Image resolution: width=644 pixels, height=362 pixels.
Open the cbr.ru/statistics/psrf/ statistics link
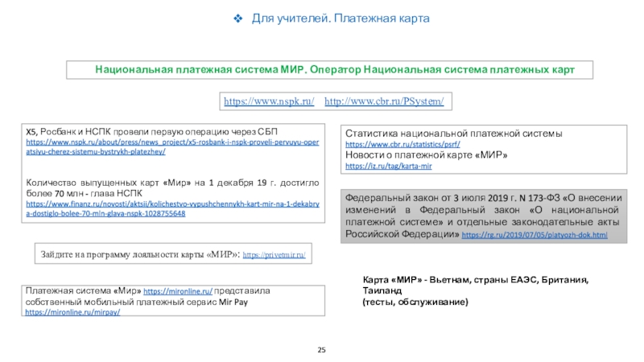tap(402, 145)
